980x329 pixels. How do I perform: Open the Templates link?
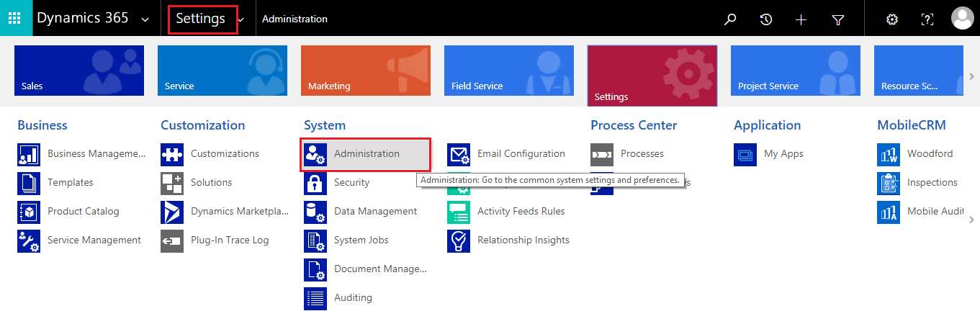click(71, 183)
